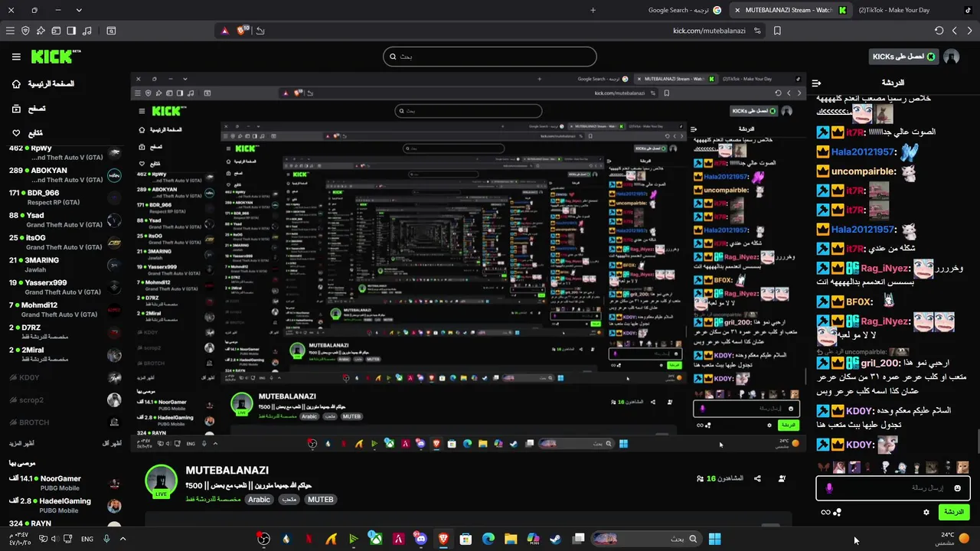Open Steam from the taskbar
Screen dimensions: 980x551
pos(555,539)
